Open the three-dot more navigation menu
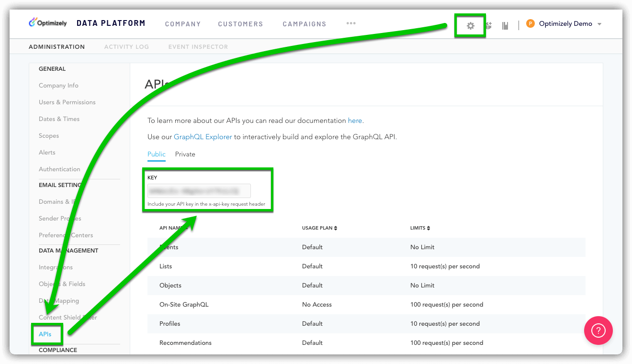The width and height of the screenshot is (632, 364). (x=351, y=23)
